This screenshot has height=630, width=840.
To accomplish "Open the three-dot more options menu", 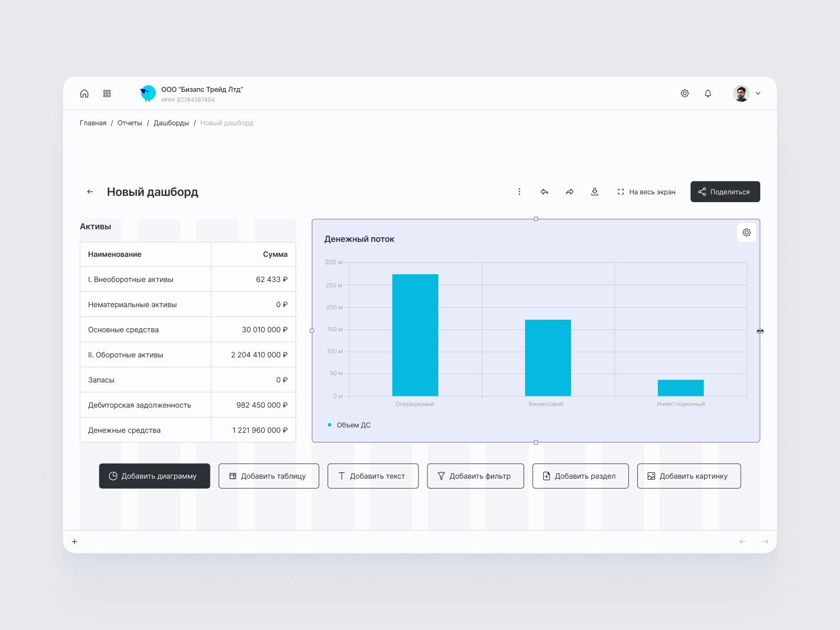I will 519,192.
